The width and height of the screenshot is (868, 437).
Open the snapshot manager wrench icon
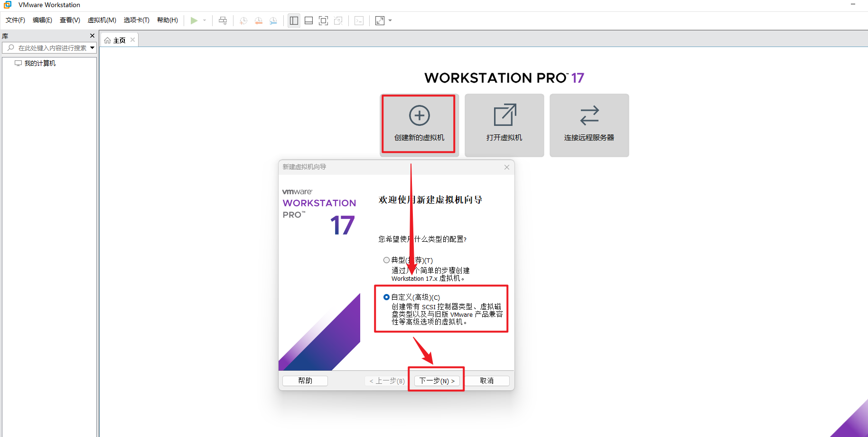click(x=273, y=20)
